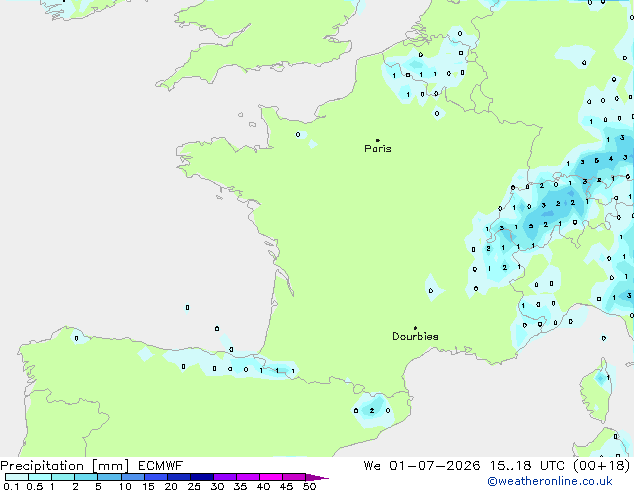Click the 5 mm value over Germany
This screenshot has width=634, height=490.
[596, 161]
